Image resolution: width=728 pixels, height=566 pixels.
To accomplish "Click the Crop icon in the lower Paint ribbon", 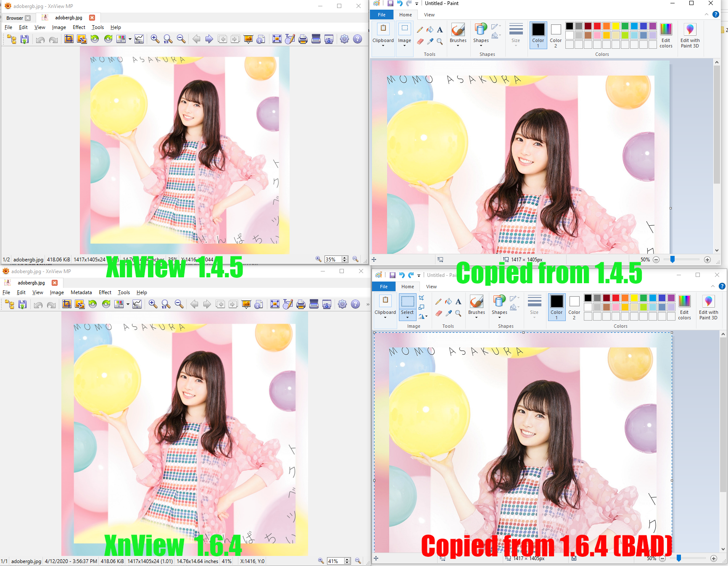I will pos(422,298).
